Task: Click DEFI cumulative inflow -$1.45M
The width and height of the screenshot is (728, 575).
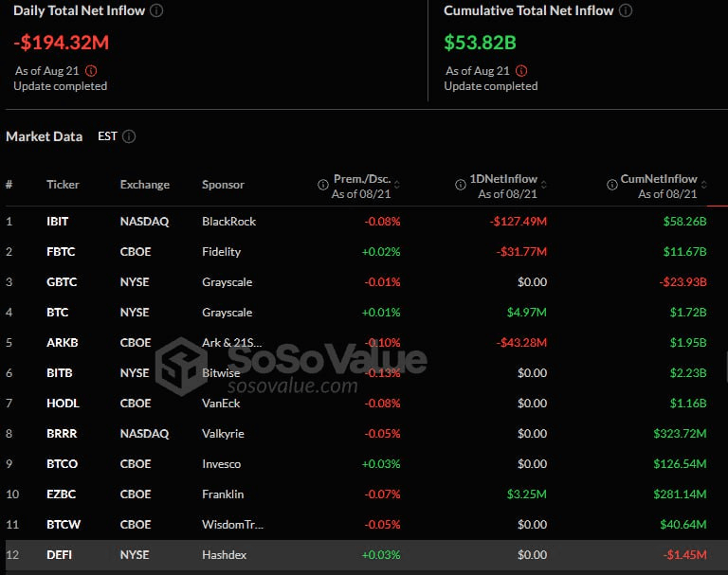Action: 684,555
